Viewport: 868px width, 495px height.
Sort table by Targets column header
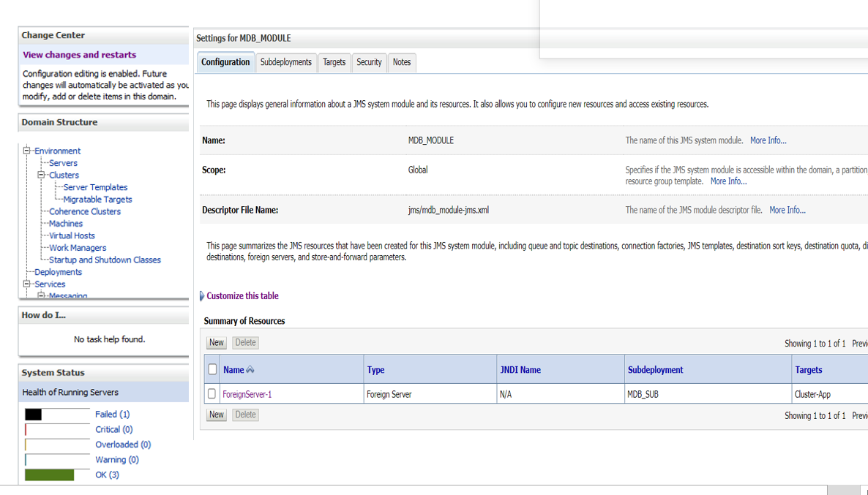(809, 370)
